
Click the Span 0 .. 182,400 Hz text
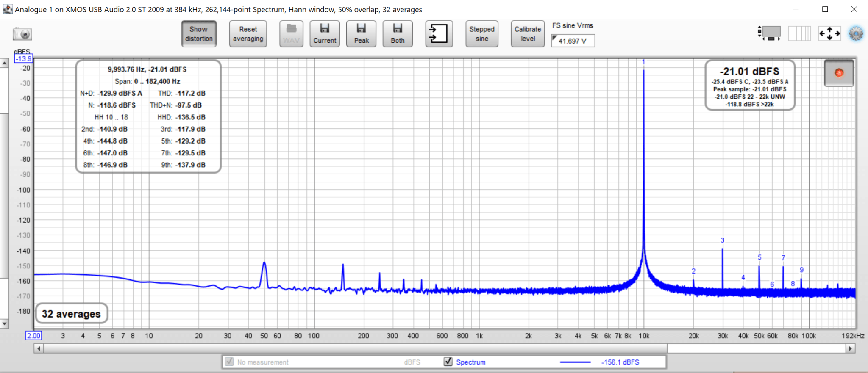coord(147,81)
